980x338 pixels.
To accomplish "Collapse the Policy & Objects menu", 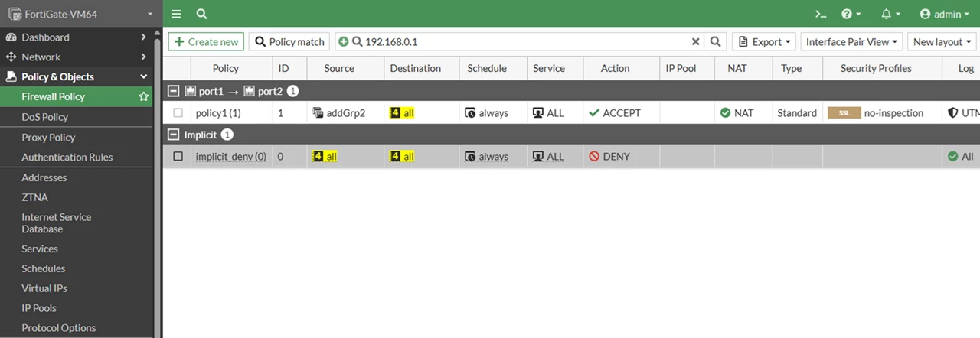I will 77,76.
